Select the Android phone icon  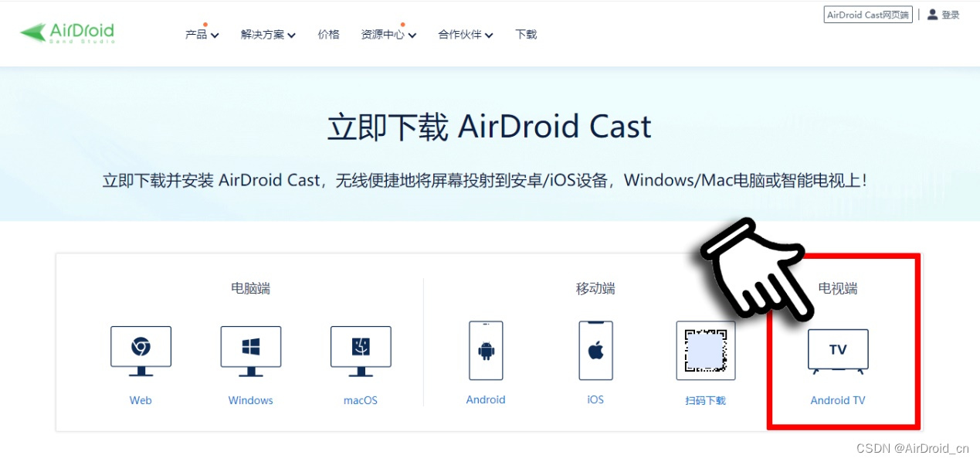click(486, 350)
